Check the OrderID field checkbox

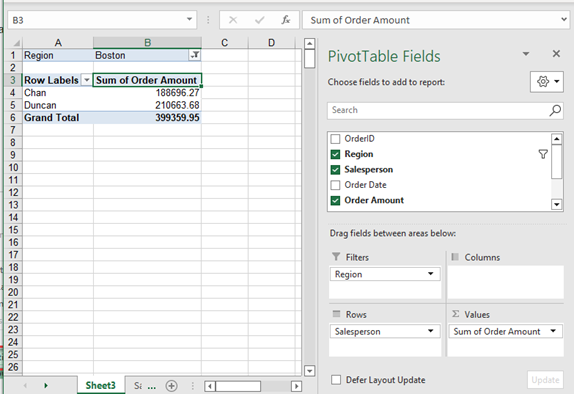(335, 139)
